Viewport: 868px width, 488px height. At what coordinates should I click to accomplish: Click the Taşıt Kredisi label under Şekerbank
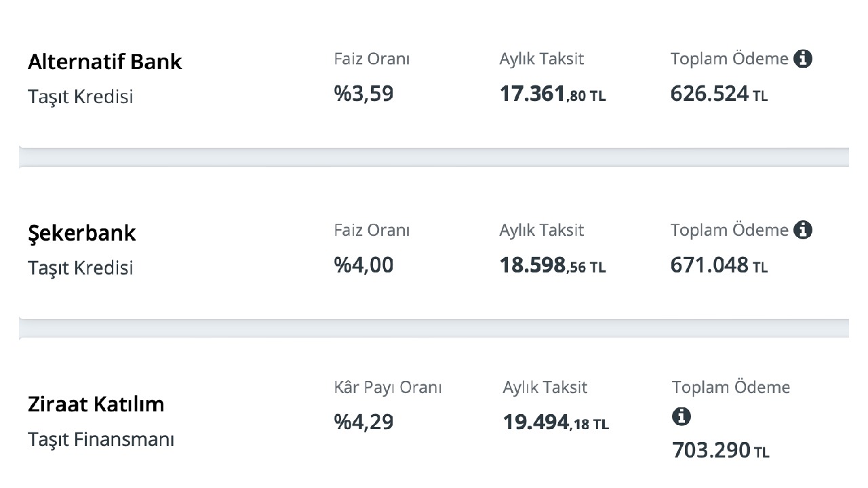(x=81, y=268)
